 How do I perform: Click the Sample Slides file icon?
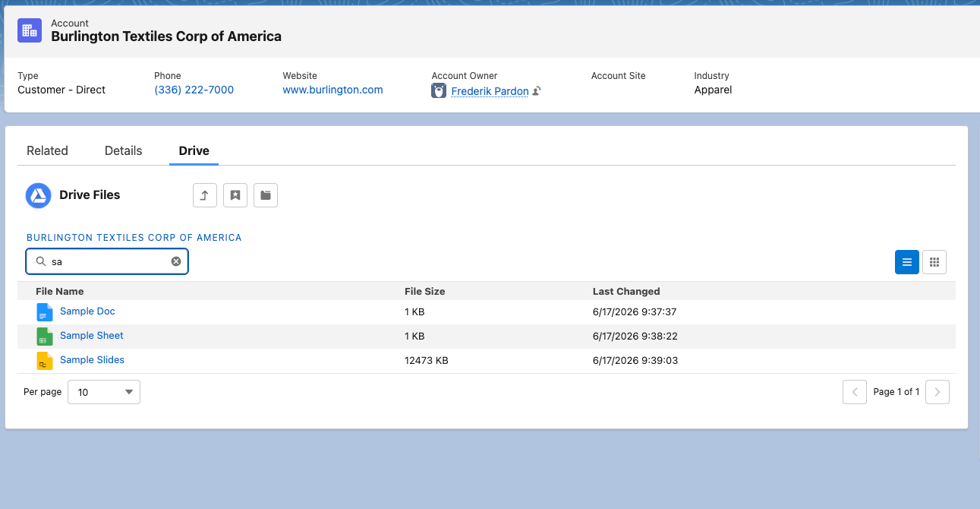click(x=45, y=361)
